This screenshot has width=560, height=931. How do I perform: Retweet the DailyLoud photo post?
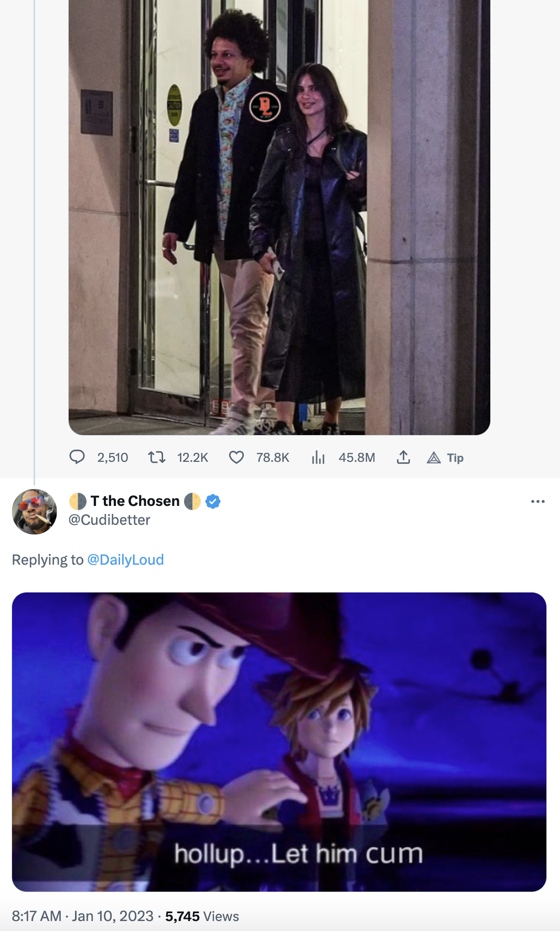(156, 457)
